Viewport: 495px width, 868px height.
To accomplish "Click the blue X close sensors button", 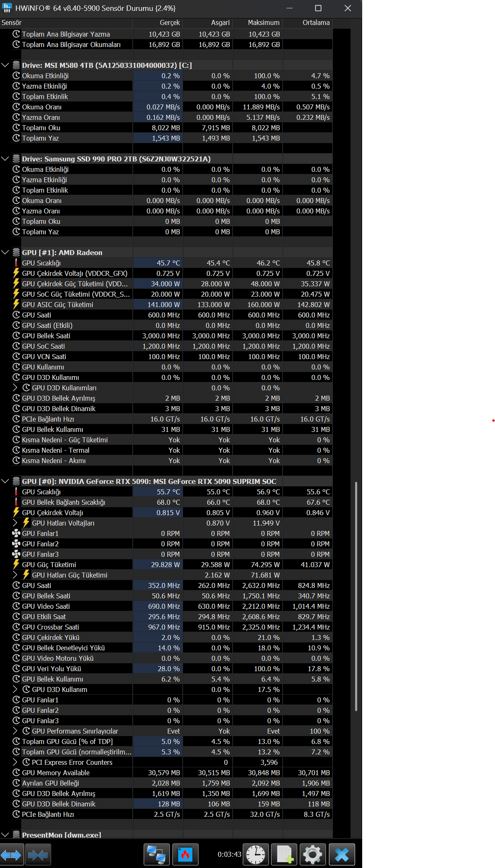I will [x=342, y=855].
